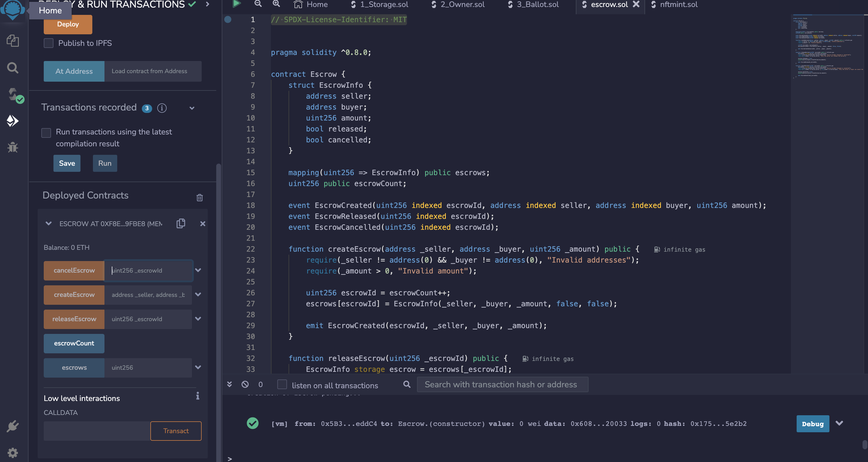868x462 pixels.
Task: Collapse the Transactions recorded section
Action: click(192, 108)
